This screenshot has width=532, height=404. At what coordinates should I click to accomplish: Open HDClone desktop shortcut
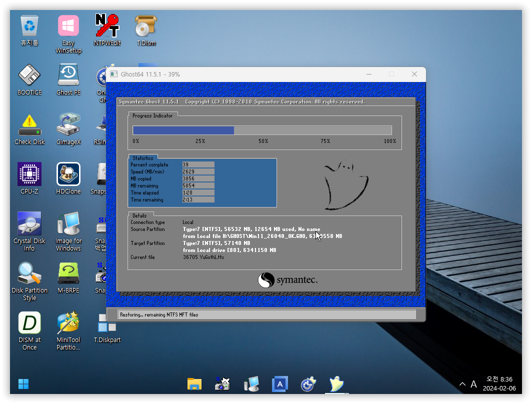click(68, 179)
